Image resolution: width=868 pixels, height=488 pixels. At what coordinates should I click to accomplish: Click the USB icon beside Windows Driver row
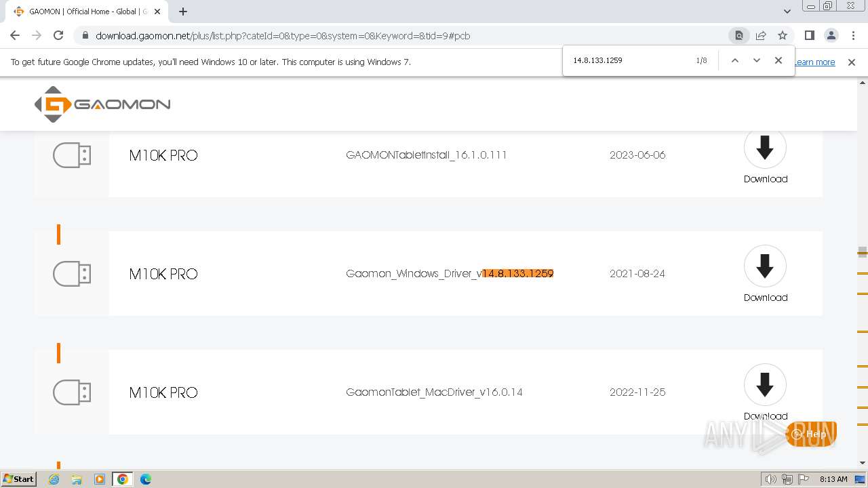pyautogui.click(x=72, y=274)
